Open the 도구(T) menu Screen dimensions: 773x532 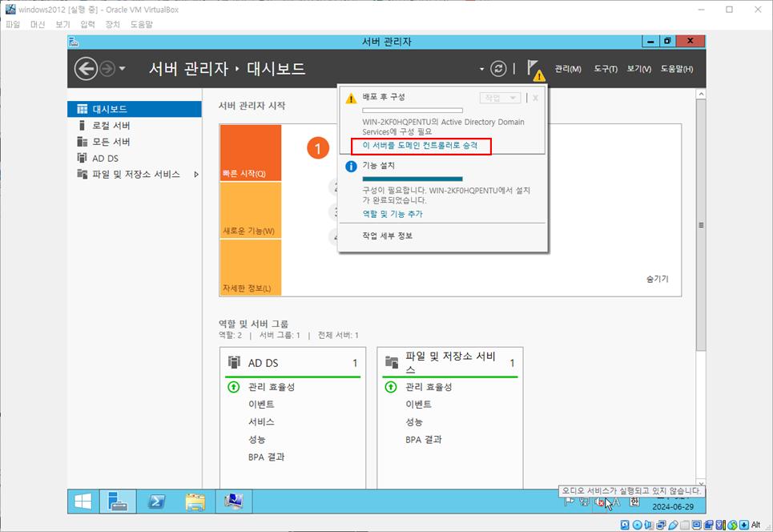click(606, 69)
